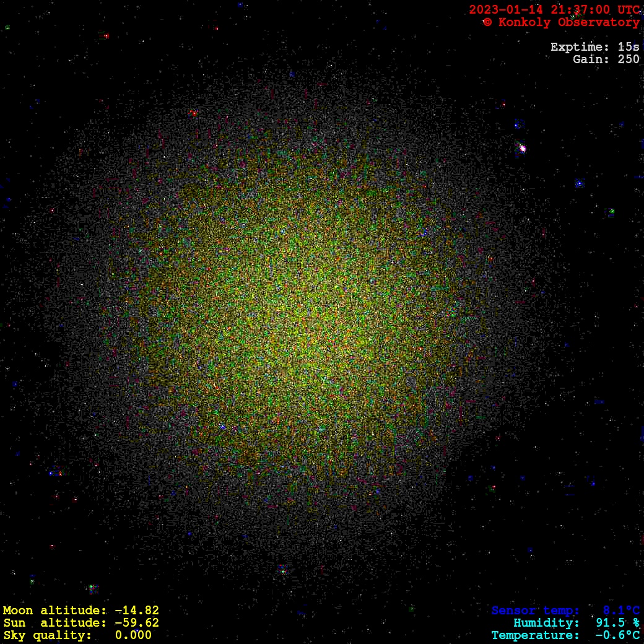Click the green star above Moon altitude text
Screen dimensions: 644x644
[92, 587]
